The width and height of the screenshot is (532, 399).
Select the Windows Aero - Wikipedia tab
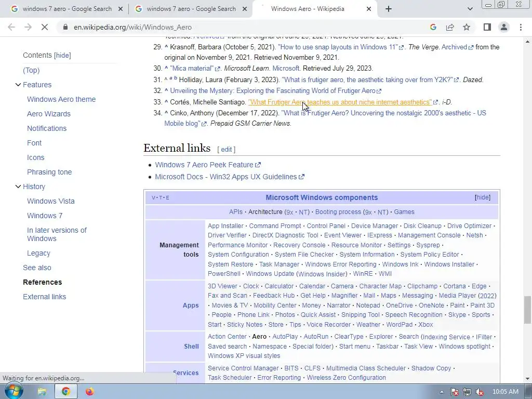tap(308, 9)
